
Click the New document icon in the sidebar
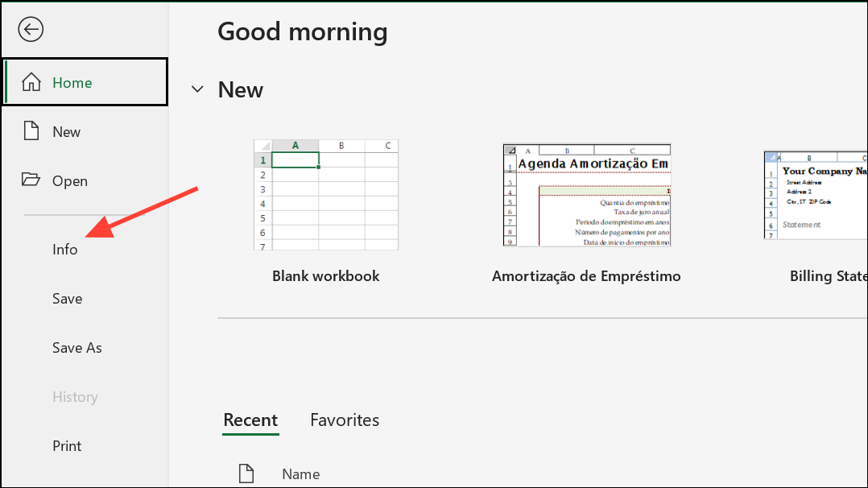tap(31, 131)
